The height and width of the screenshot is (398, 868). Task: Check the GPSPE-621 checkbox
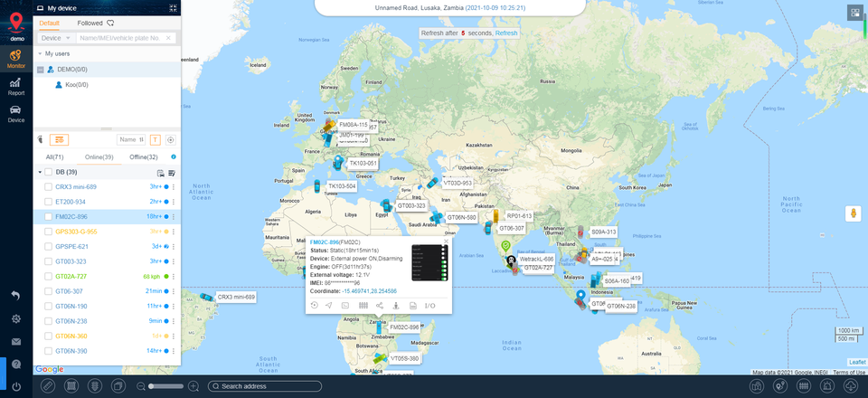click(49, 247)
